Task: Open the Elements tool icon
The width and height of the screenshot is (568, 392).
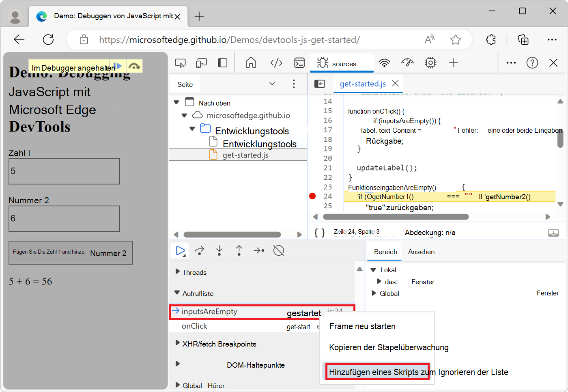Action: (276, 63)
